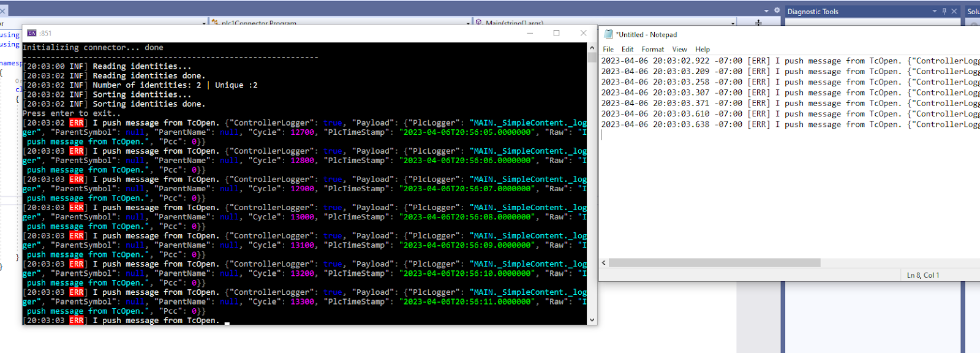Click the Notepad log line at 20:03:03.258

click(x=790, y=82)
